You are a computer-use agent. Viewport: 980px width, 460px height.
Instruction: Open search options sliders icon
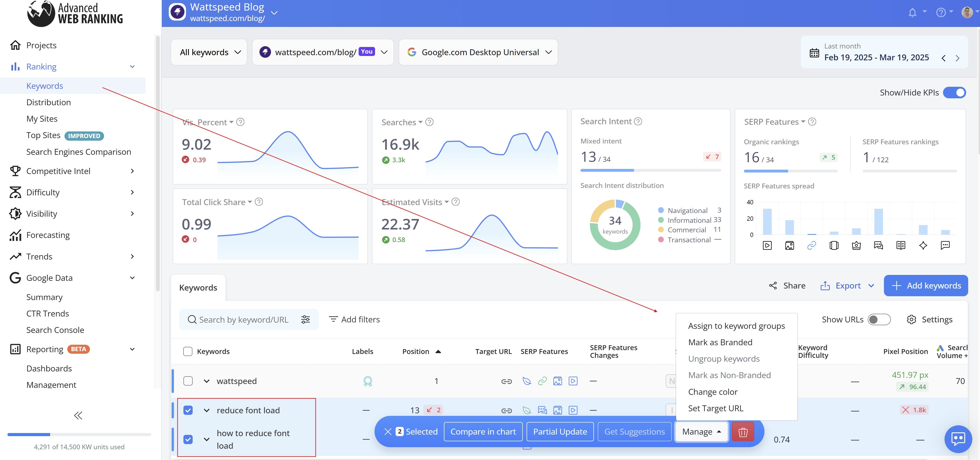(x=305, y=319)
